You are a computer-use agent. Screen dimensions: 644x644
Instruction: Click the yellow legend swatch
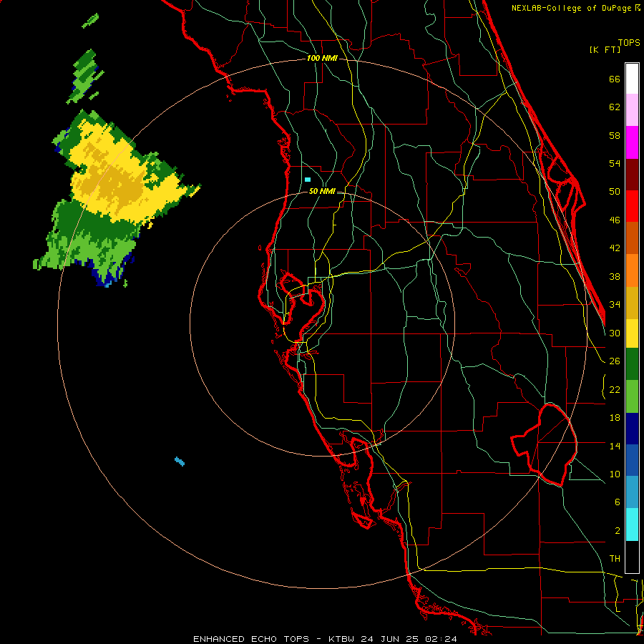(x=632, y=333)
